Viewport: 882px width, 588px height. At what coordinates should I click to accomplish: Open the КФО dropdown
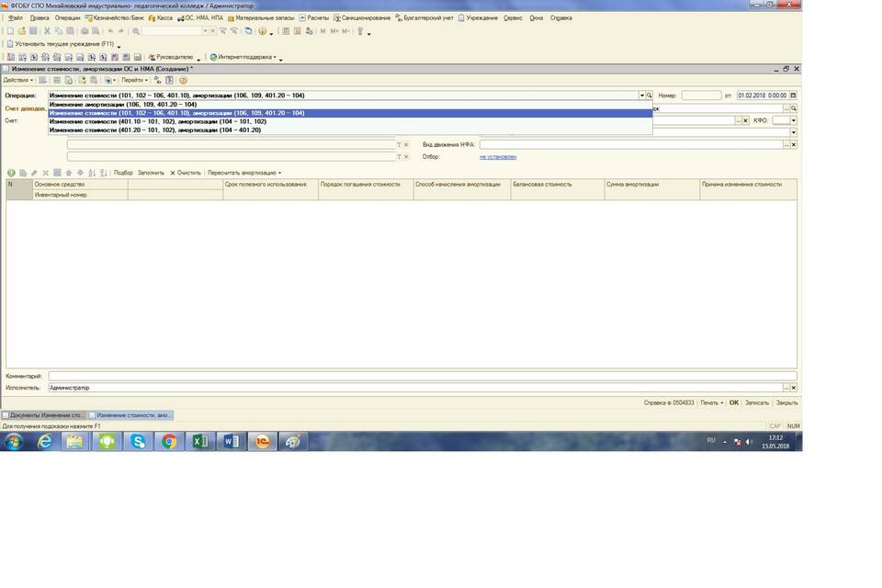coord(794,120)
